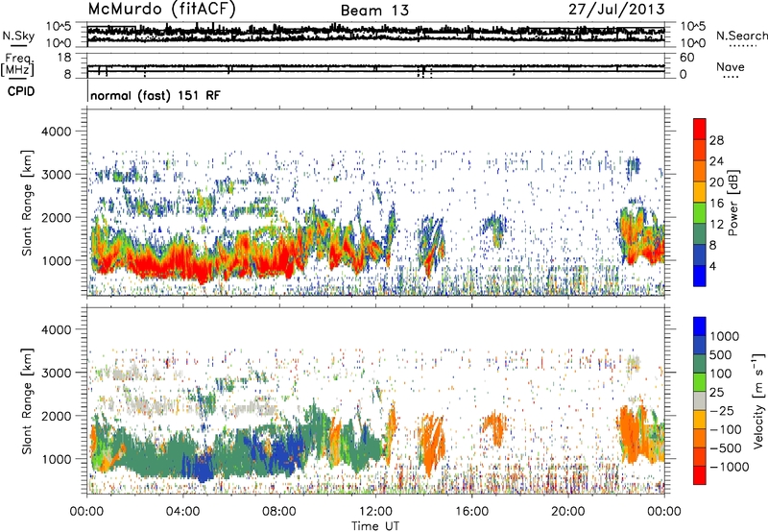Viewport: 768px width, 532px height.
Task: Click the 'N.Sky' legend label
Action: click(x=18, y=36)
